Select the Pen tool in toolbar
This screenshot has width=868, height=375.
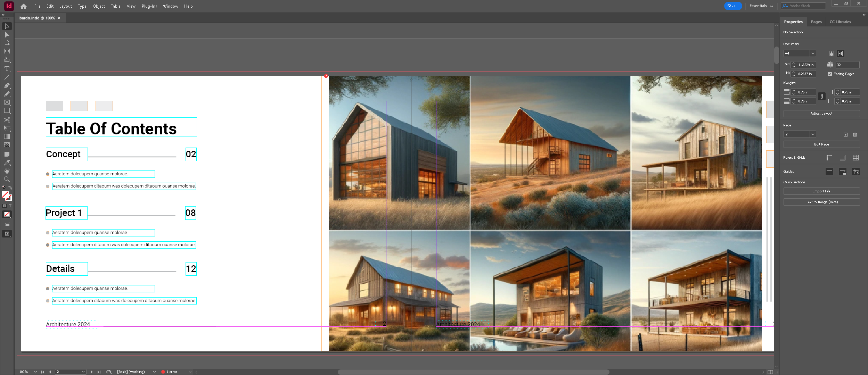7,85
